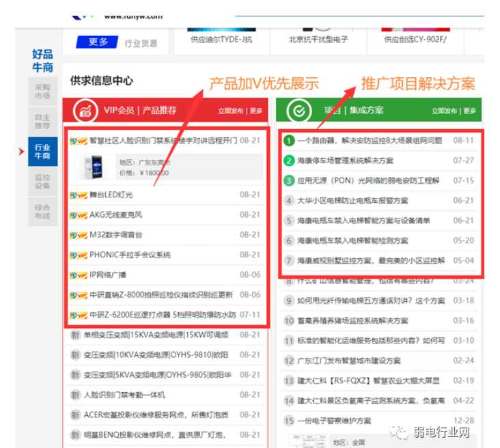Click the 新 badge beside 人脸识别门禁考勤一体机
Image resolution: width=500 pixels, height=448 pixels.
click(x=76, y=395)
